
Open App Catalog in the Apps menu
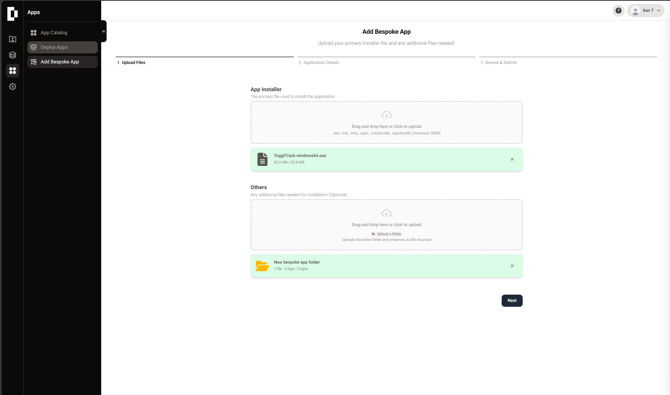(62, 32)
